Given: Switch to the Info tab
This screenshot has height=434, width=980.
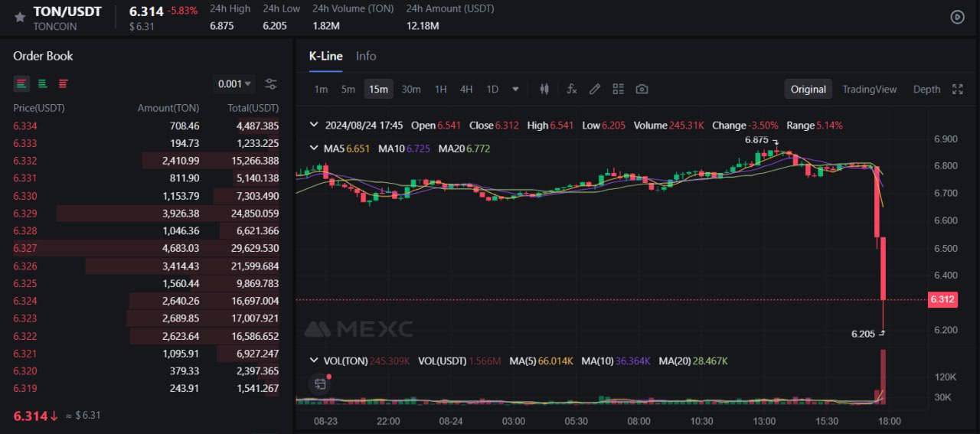Looking at the screenshot, I should (366, 56).
